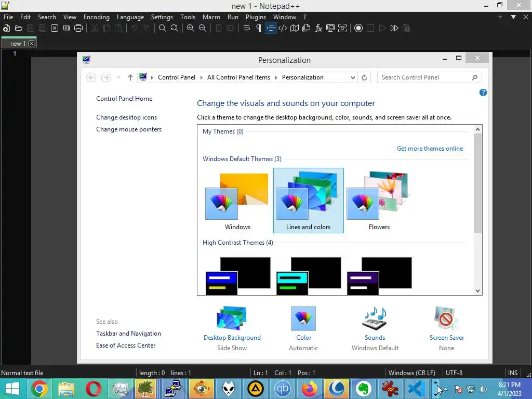Image resolution: width=532 pixels, height=399 pixels.
Task: Toggle the highlighted indent guide icon
Action: pyautogui.click(x=271, y=28)
